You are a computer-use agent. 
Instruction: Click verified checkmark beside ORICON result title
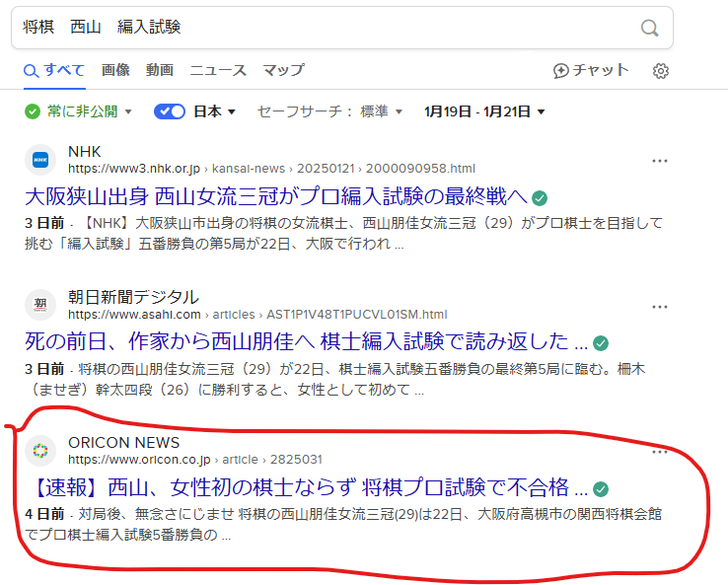(x=601, y=489)
